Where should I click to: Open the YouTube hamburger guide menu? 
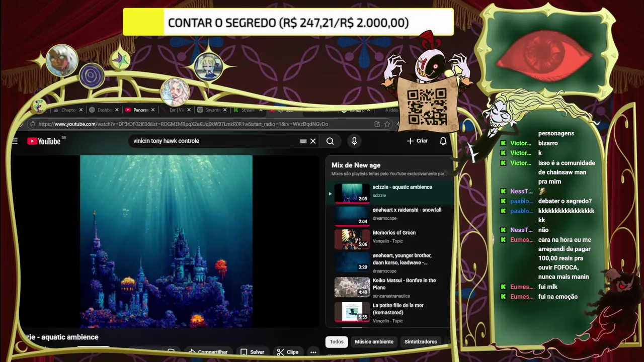pos(15,141)
